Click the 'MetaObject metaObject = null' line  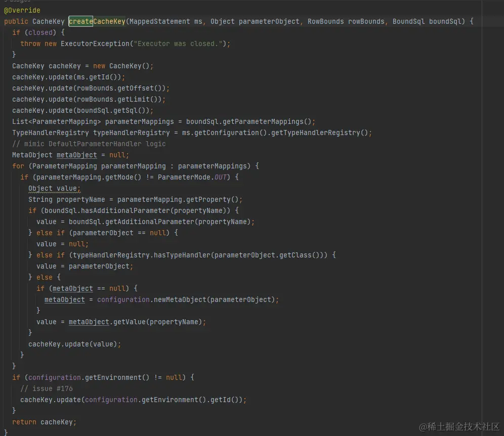70,155
